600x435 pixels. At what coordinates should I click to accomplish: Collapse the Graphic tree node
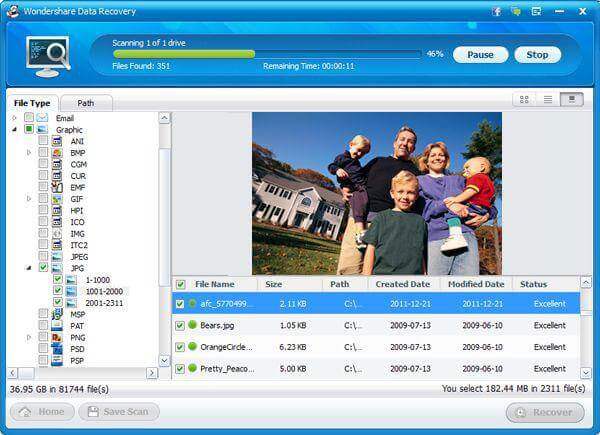point(15,129)
